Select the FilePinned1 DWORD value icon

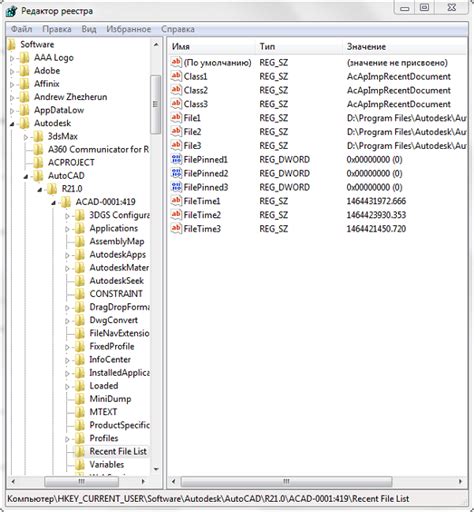pos(176,159)
